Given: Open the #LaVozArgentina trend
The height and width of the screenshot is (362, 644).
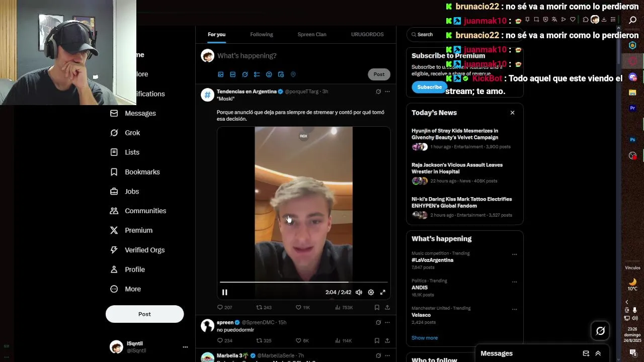Looking at the screenshot, I should [433, 260].
